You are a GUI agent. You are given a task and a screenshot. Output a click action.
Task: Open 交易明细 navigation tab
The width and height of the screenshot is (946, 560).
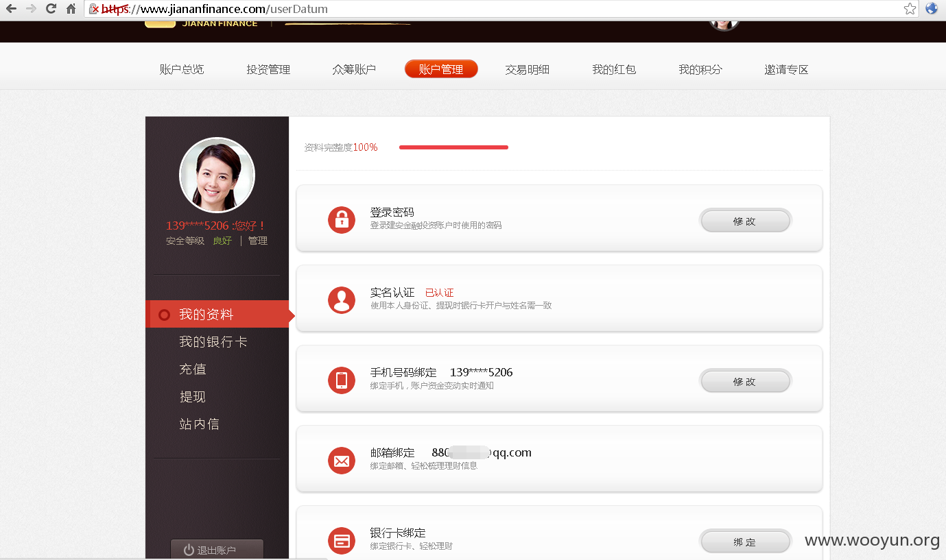(528, 69)
